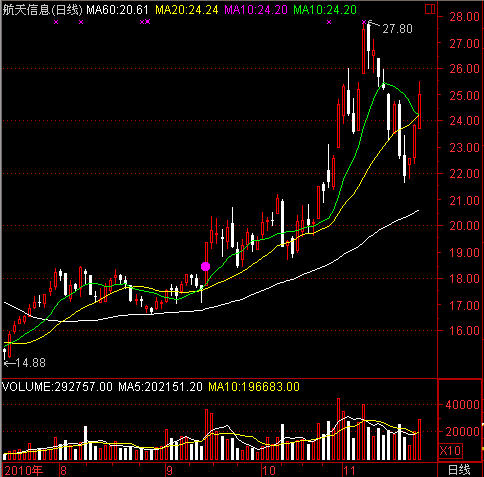Screen dimensions: 484x477
Task: Open the 日线 period selector at bottom right
Action: point(459,470)
